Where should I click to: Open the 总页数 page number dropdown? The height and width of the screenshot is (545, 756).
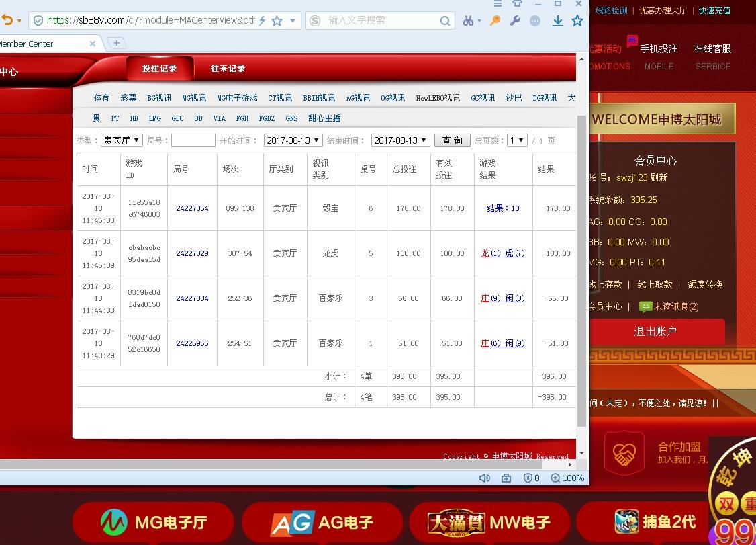[516, 140]
